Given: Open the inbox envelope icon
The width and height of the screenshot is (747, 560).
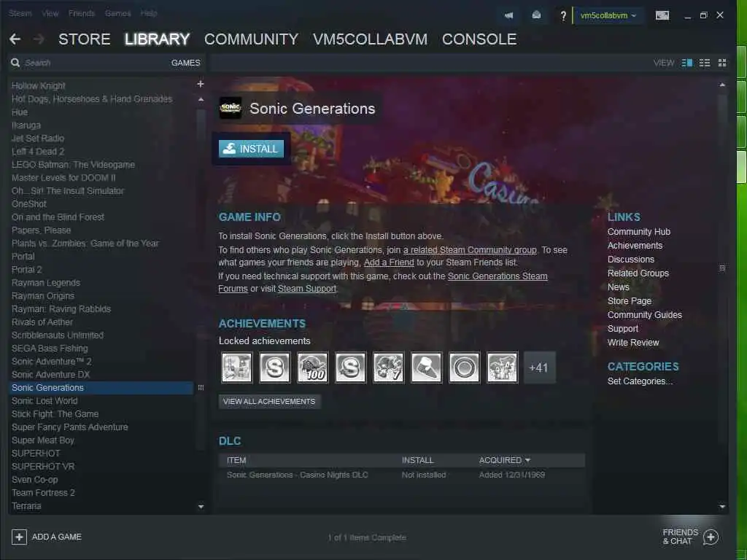Looking at the screenshot, I should click(536, 15).
